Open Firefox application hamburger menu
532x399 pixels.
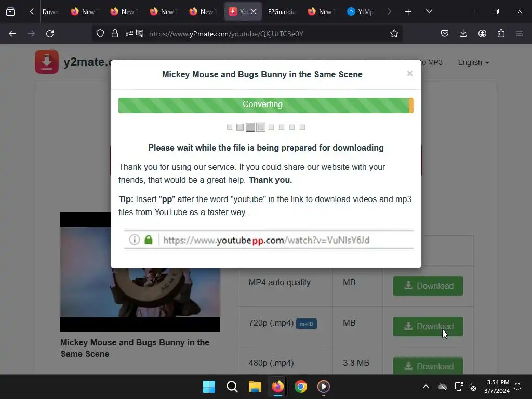coord(519,34)
